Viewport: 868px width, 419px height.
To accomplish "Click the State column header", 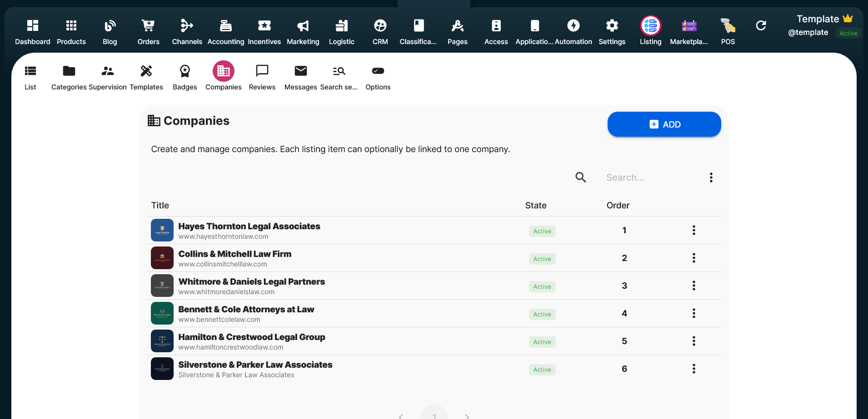I will (536, 205).
